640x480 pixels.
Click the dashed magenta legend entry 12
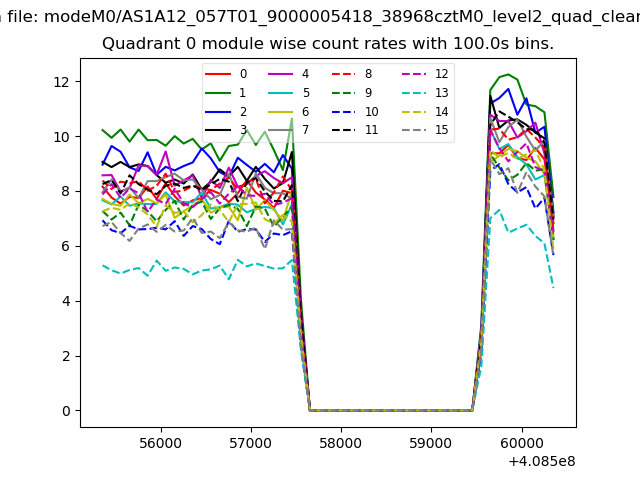(x=411, y=74)
